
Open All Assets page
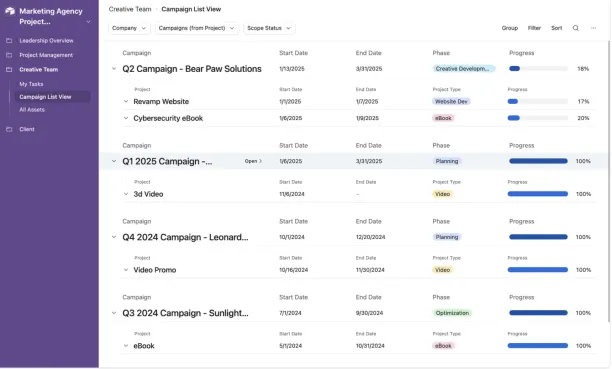coord(32,110)
